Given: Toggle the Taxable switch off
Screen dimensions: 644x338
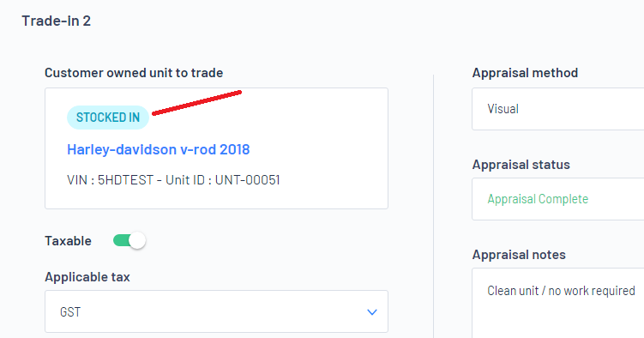Looking at the screenshot, I should pos(129,240).
